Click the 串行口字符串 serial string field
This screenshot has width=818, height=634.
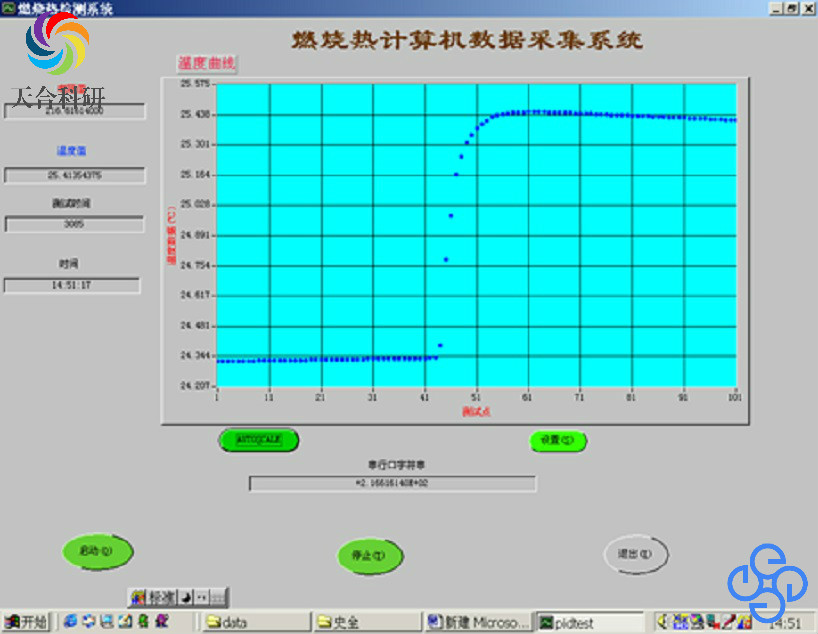coord(392,484)
